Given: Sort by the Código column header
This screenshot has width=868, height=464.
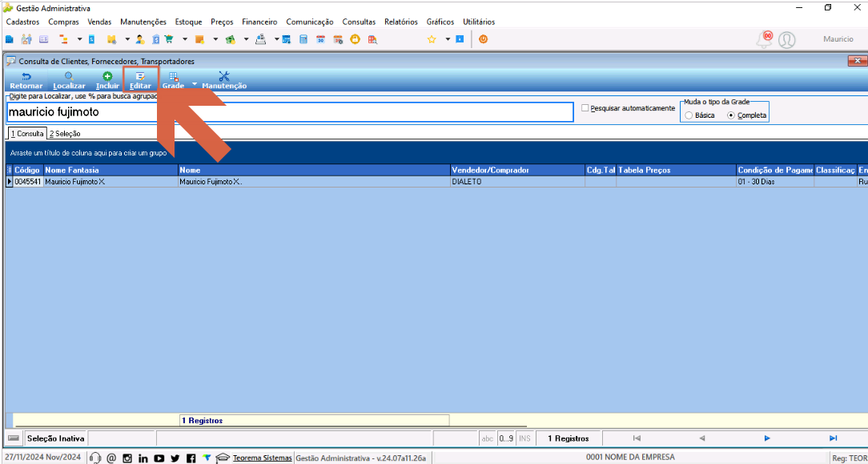Looking at the screenshot, I should (27, 170).
